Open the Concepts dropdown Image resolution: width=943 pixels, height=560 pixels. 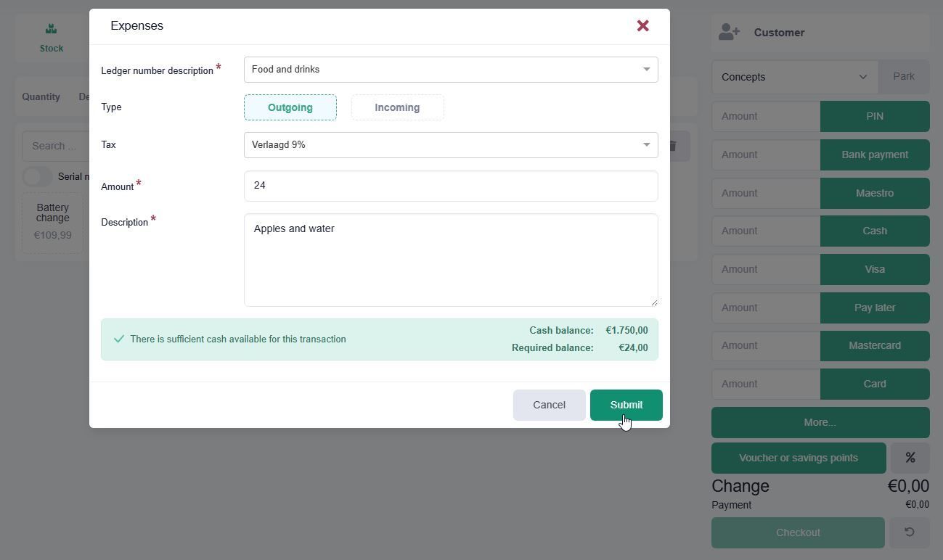pos(794,77)
